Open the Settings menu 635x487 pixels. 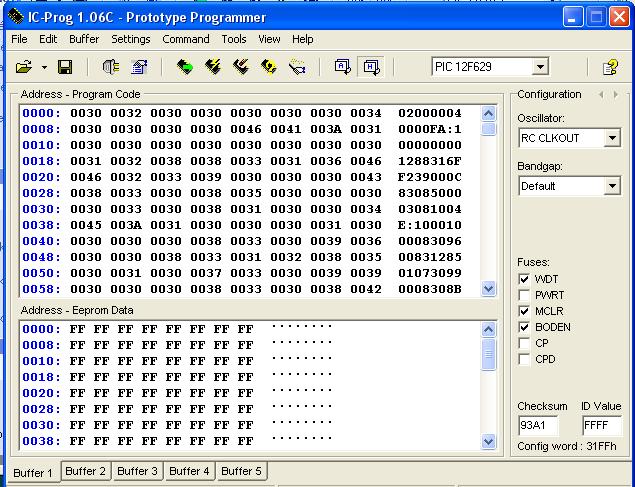pos(130,39)
